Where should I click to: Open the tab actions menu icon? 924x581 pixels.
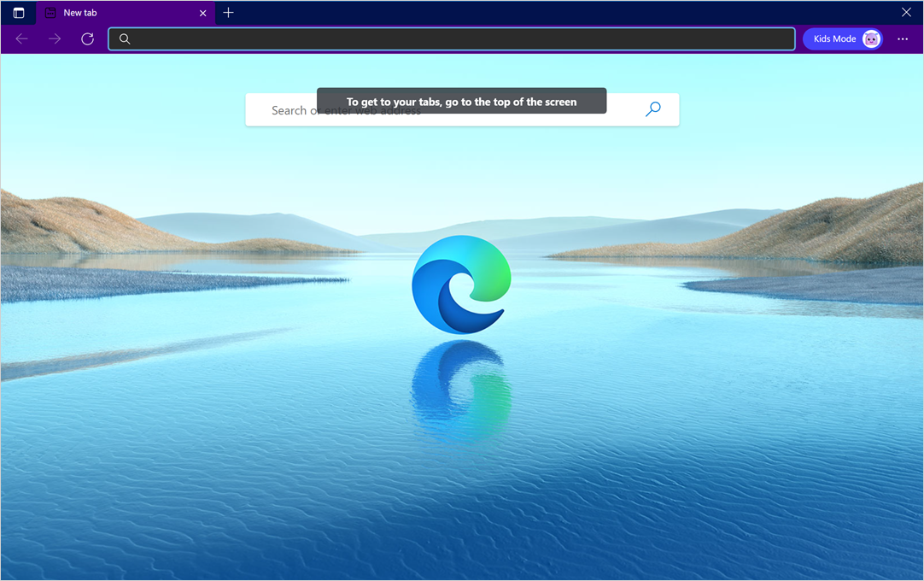(x=19, y=13)
